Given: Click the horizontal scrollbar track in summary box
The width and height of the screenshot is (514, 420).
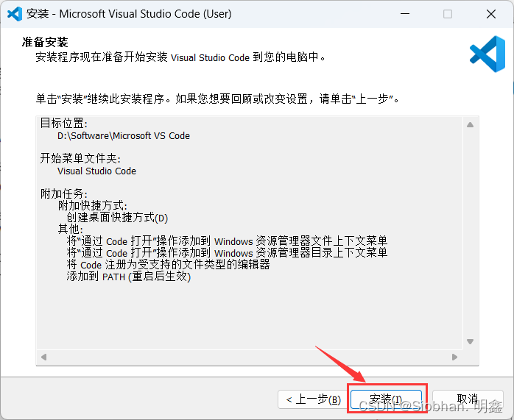Looking at the screenshot, I should (250, 357).
